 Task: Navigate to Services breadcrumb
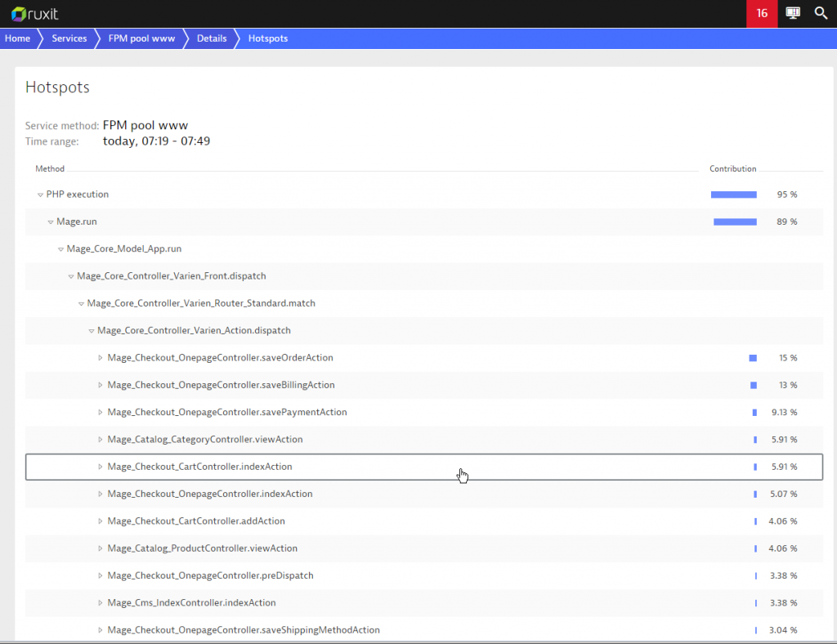[x=69, y=38]
